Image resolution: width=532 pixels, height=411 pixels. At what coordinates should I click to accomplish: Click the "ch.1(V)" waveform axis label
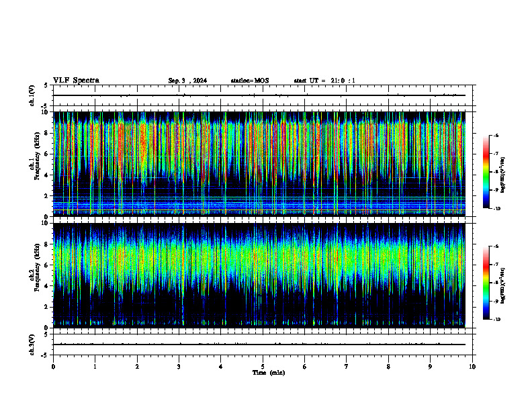point(32,95)
